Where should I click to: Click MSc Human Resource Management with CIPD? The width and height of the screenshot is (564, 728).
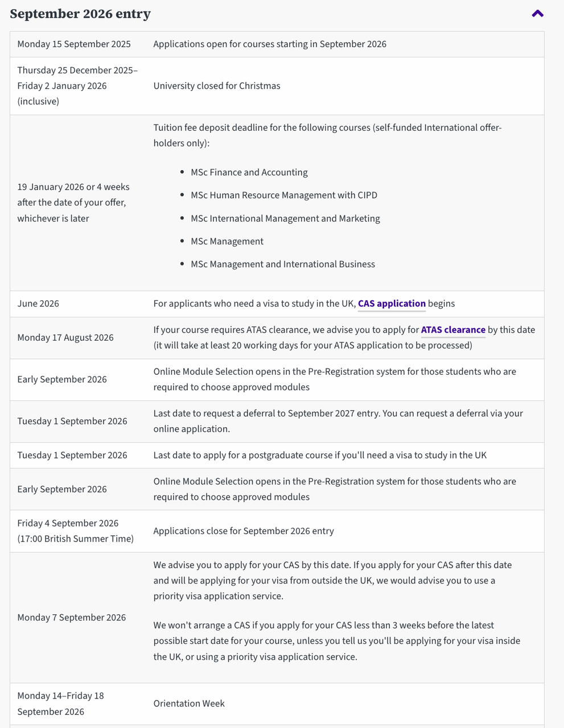click(x=284, y=195)
